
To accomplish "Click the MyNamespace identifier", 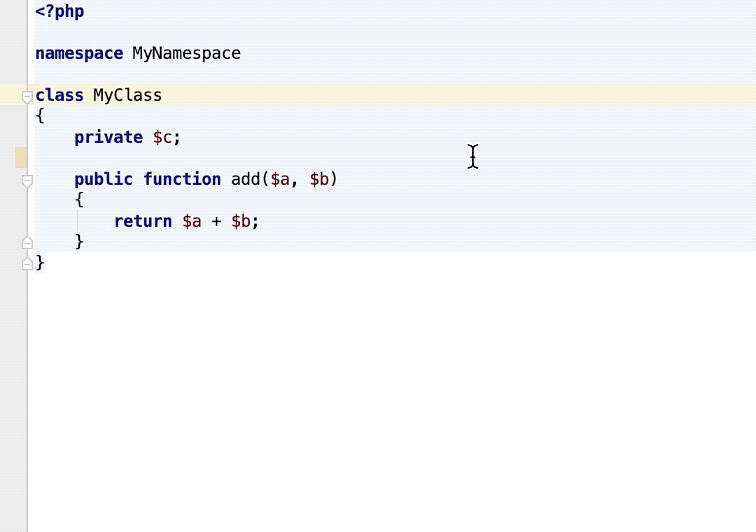I will coord(186,54).
